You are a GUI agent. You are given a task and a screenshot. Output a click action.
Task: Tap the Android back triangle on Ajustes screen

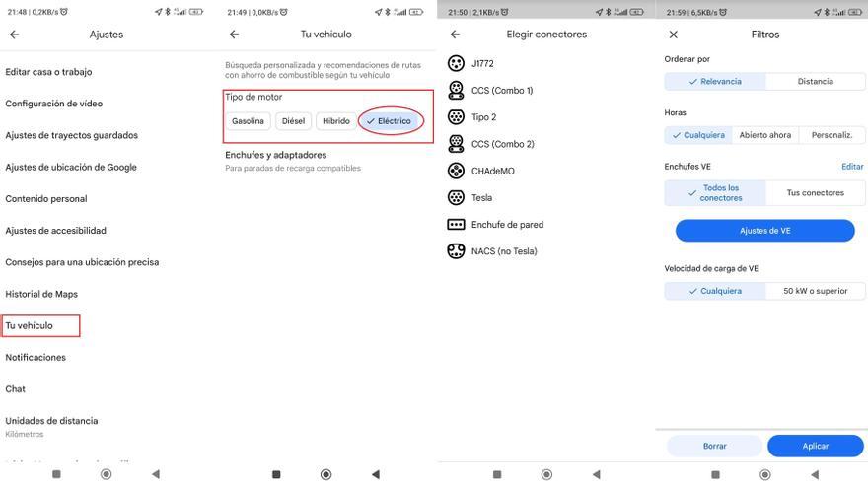point(156,474)
